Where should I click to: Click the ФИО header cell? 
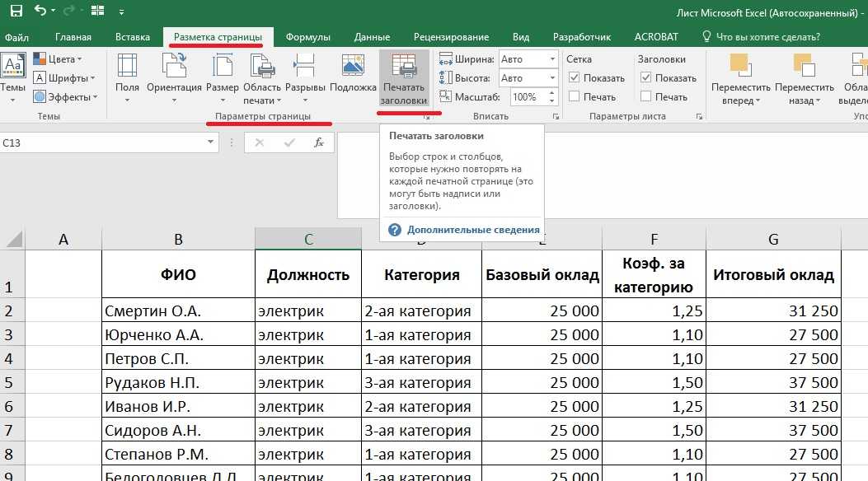pyautogui.click(x=178, y=274)
